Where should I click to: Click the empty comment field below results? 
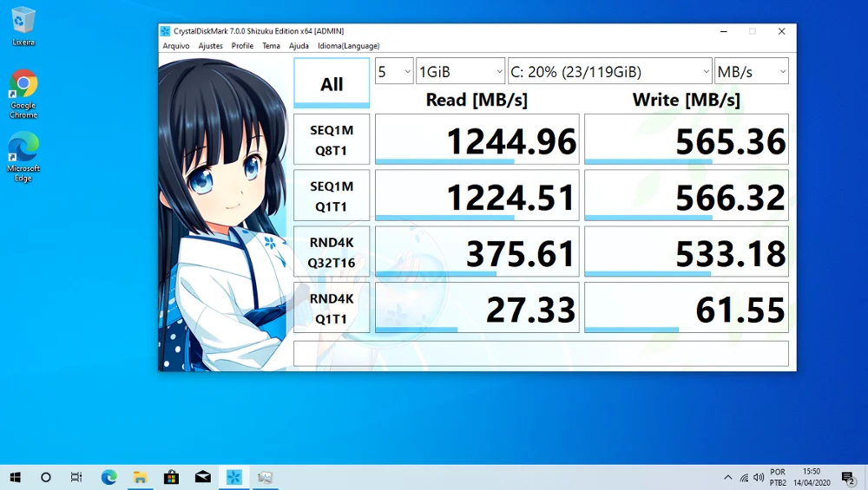pos(541,353)
